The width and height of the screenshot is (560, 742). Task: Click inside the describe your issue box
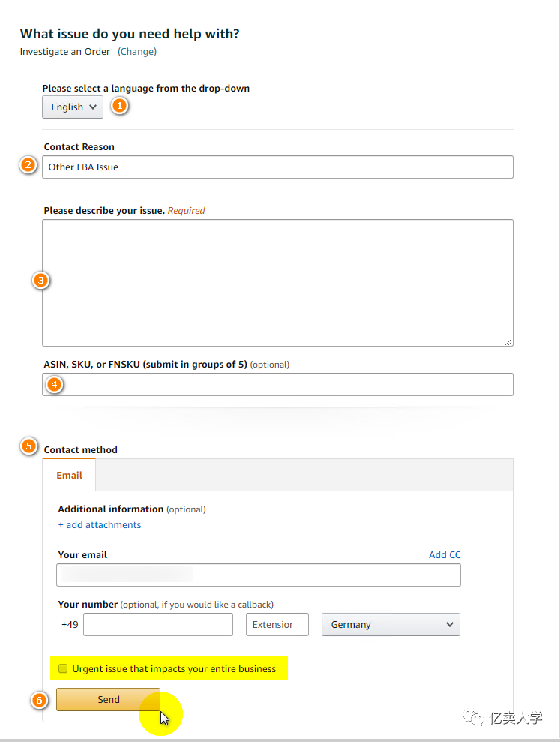[x=277, y=282]
